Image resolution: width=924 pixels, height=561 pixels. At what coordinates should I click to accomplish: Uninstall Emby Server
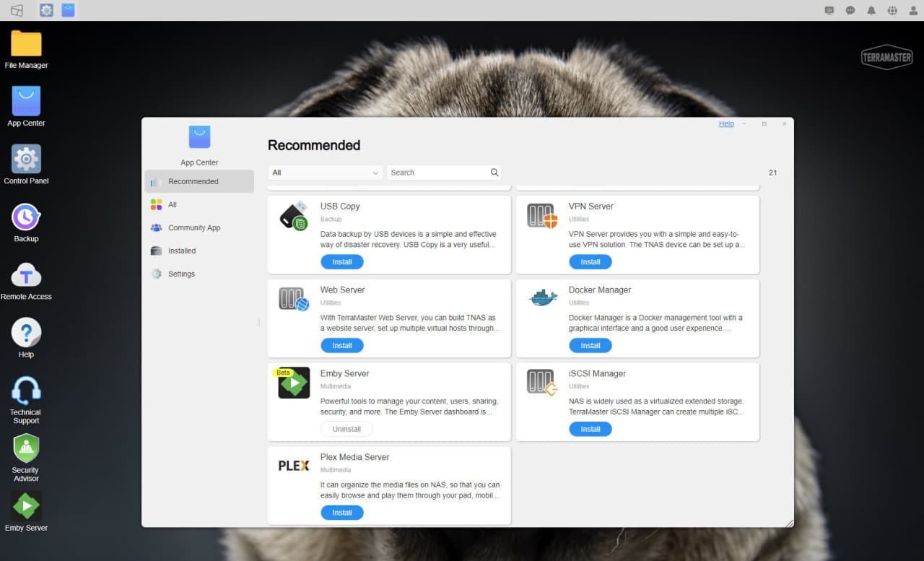coord(346,429)
